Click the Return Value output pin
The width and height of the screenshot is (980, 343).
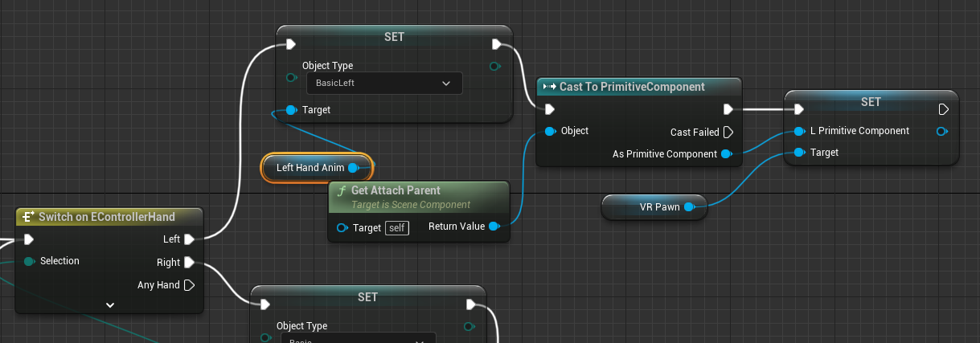pos(494,227)
